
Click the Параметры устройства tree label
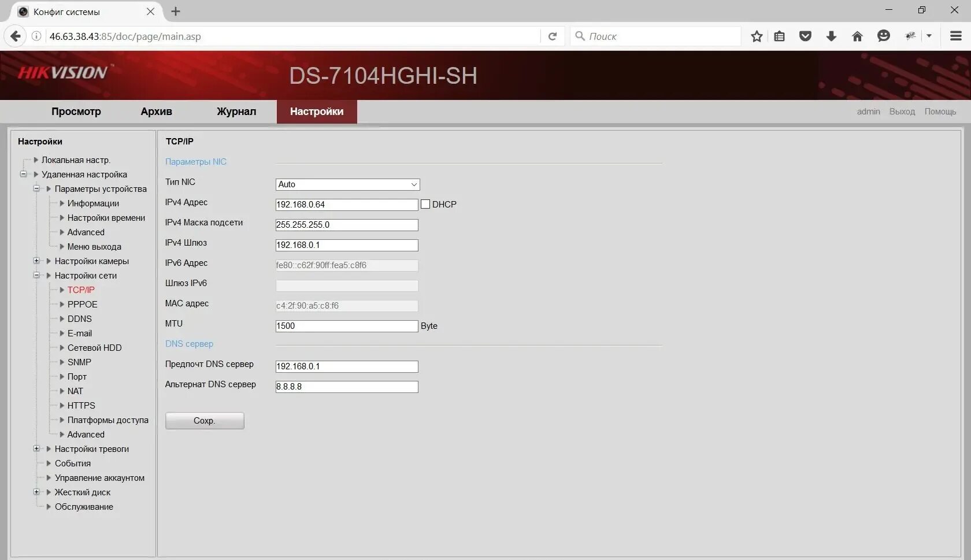[101, 189]
